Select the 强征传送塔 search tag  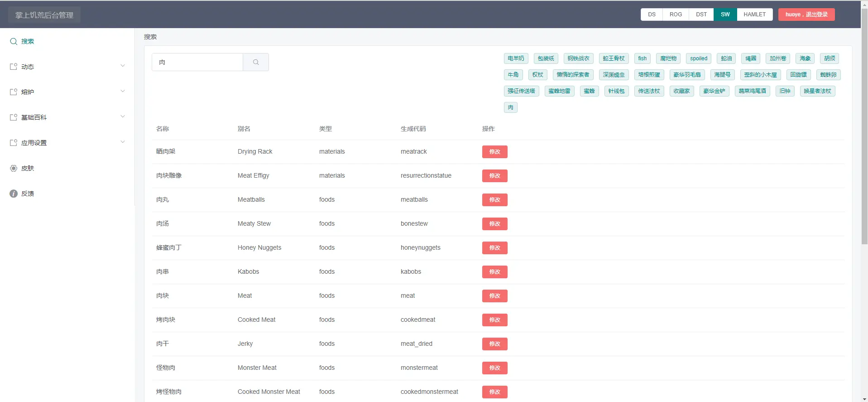point(521,91)
